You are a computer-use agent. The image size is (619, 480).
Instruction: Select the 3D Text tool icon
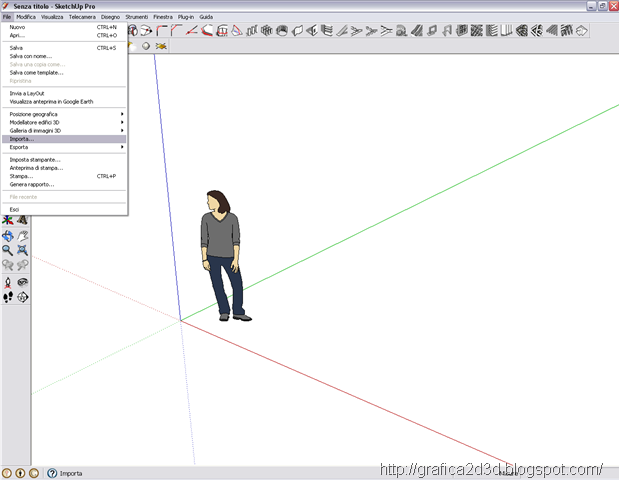[x=23, y=220]
